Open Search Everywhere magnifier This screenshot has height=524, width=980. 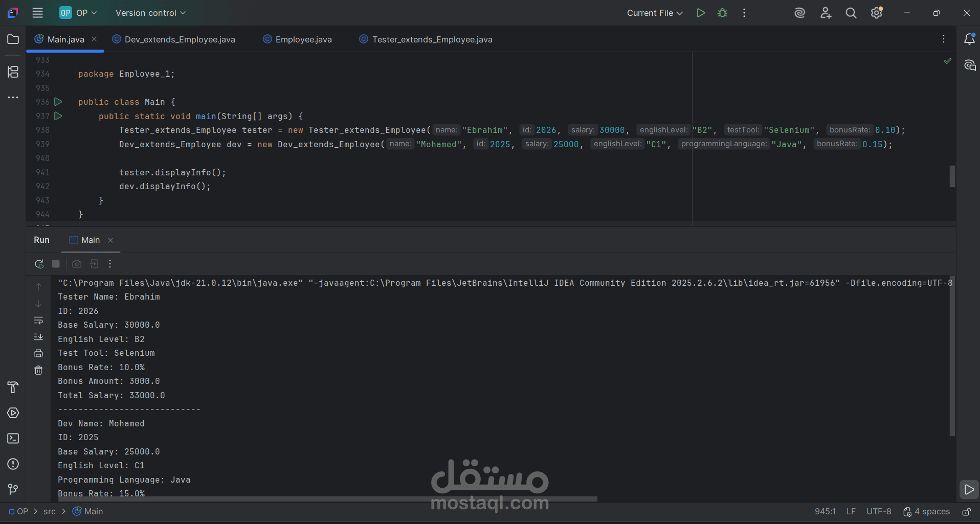click(851, 13)
